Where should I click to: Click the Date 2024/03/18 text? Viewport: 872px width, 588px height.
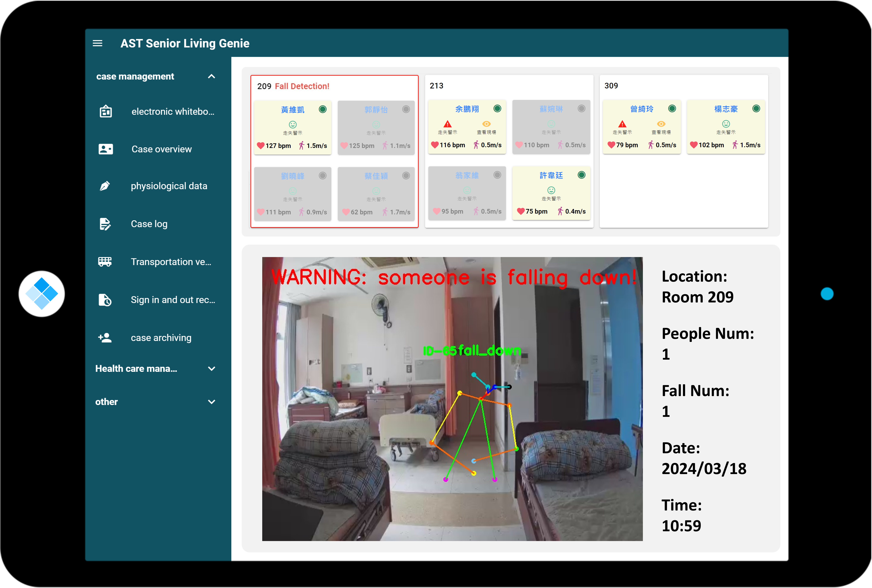[x=704, y=458]
